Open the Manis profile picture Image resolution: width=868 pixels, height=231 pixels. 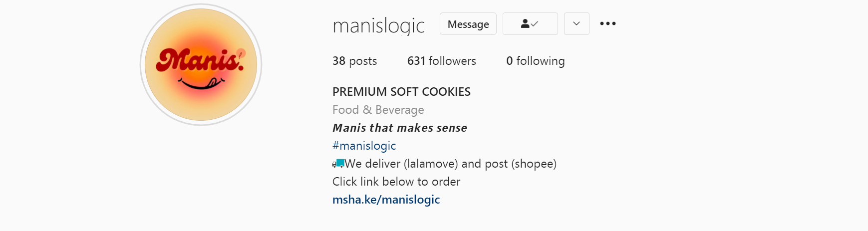tap(201, 65)
